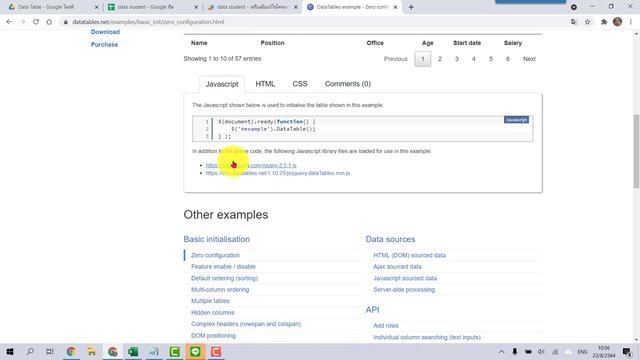
Task: Go to table page 6
Action: pyautogui.click(x=508, y=59)
